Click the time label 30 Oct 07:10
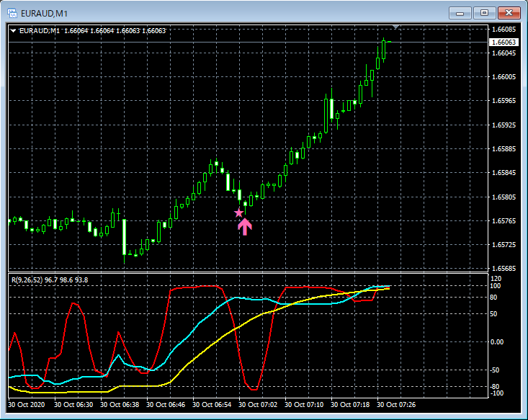Viewport: 528px width, 420px height. (304, 404)
